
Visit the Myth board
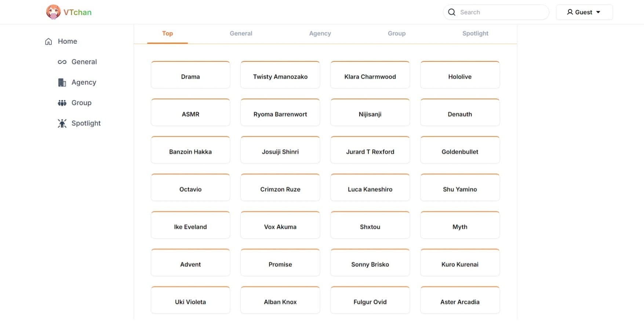(x=460, y=225)
